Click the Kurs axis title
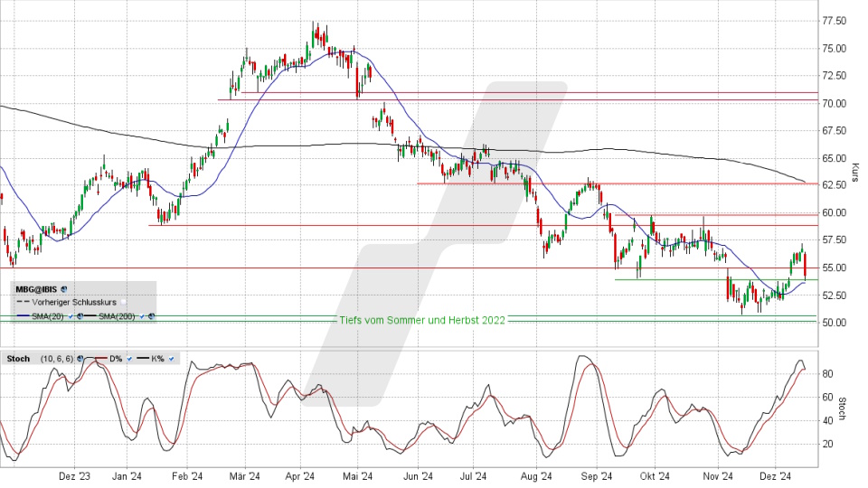The width and height of the screenshot is (868, 488). coord(854,172)
